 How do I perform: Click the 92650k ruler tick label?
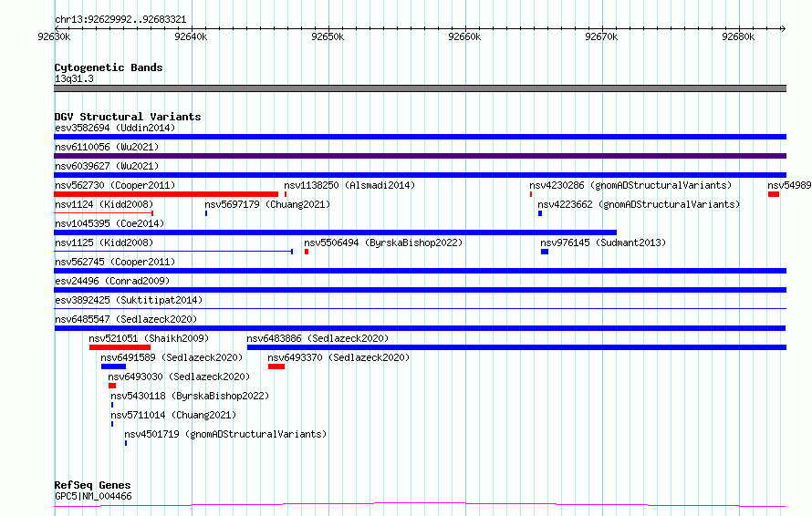coord(328,36)
